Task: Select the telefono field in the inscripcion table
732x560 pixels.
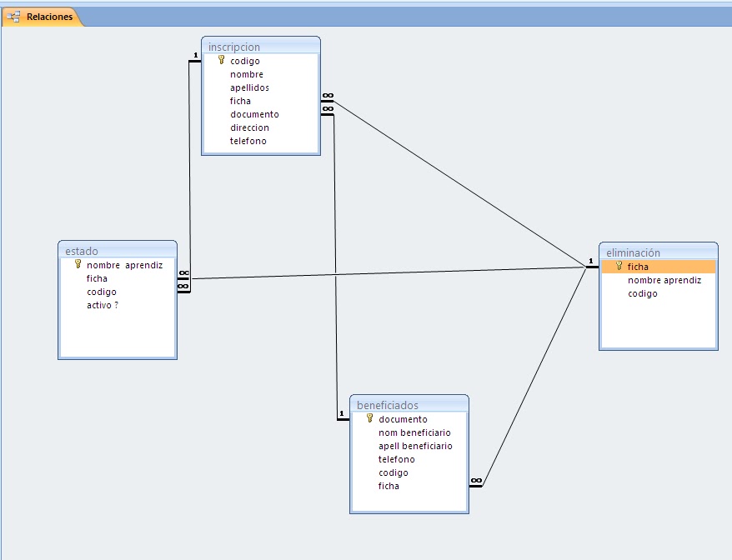Action: (x=247, y=141)
